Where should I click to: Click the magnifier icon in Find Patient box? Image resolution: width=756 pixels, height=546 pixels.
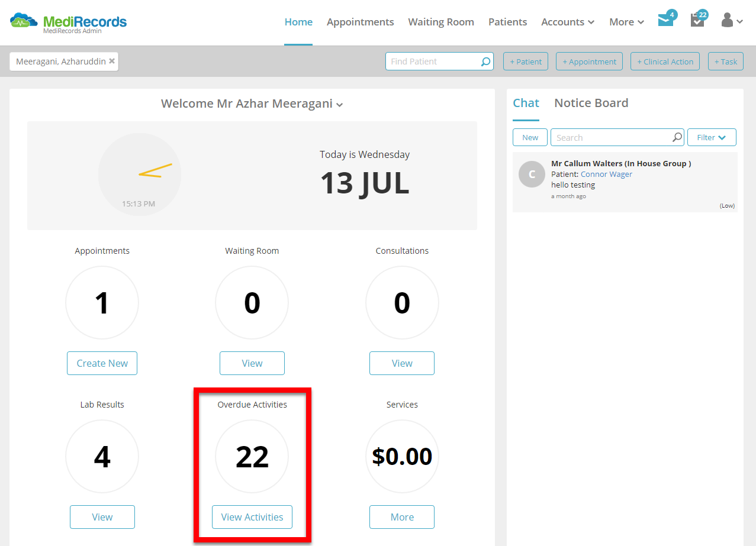[x=485, y=62]
